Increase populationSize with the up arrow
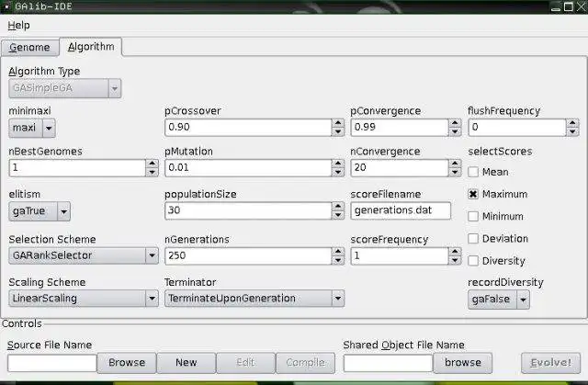 (338, 207)
